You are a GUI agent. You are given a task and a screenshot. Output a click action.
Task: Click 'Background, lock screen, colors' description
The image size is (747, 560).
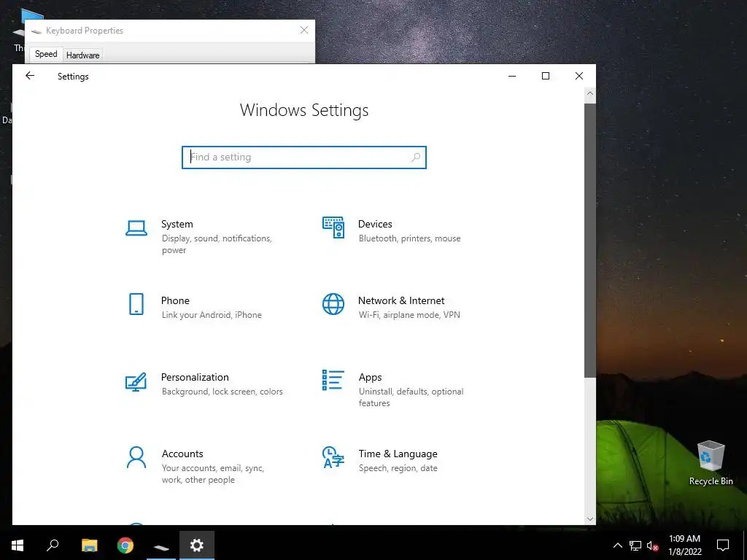coord(222,392)
